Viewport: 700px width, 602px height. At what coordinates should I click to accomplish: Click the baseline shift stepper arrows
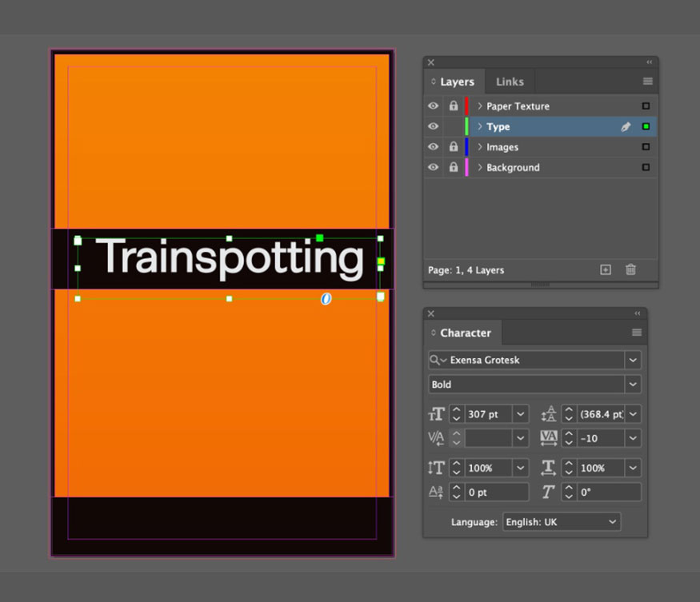point(456,492)
